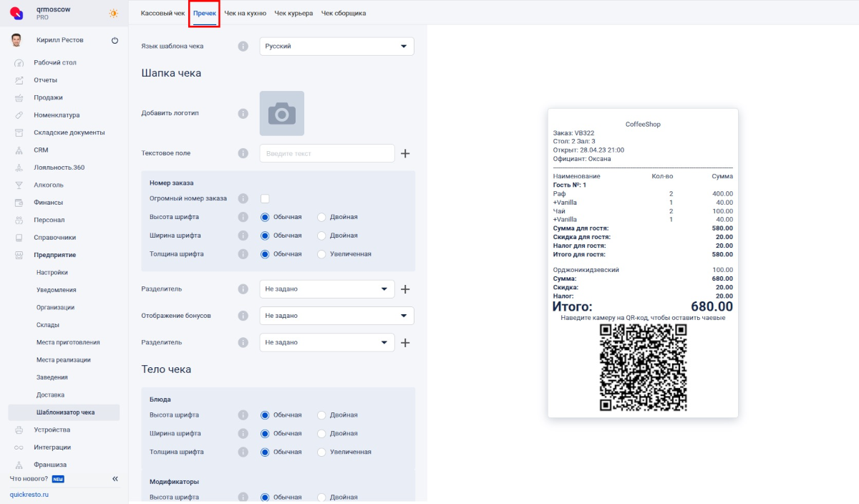
Task: Toggle the sun theme icon
Action: pos(114,13)
